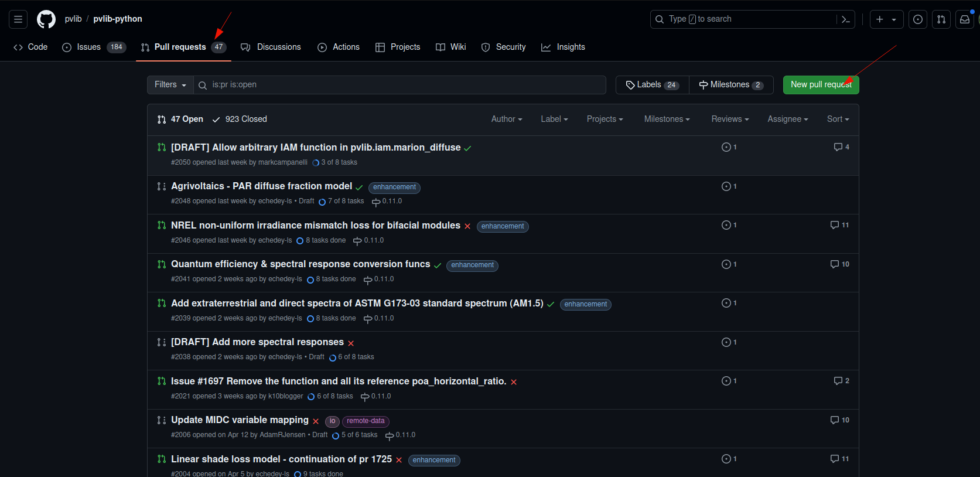Switch to the Actions tab
The width and height of the screenshot is (980, 477).
[339, 47]
